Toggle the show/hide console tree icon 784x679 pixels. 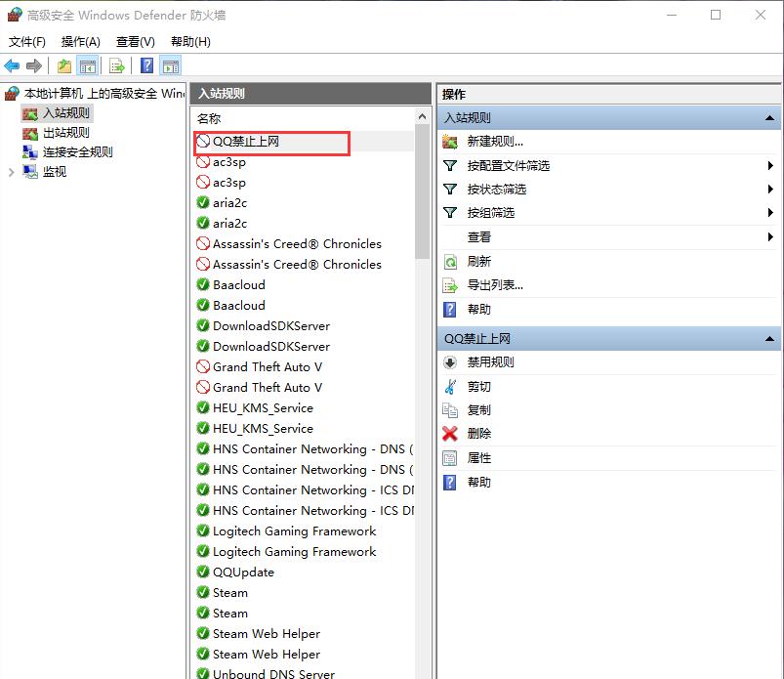(x=88, y=65)
